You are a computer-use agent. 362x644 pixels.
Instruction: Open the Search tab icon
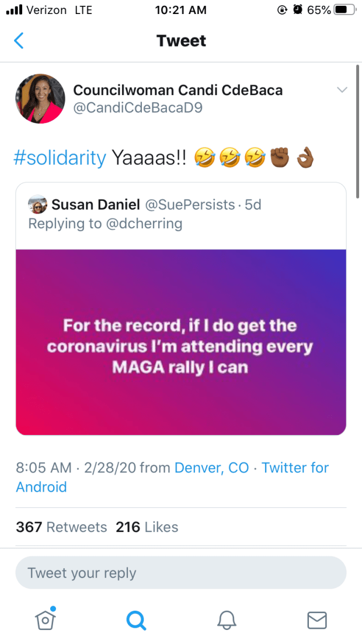coord(136,619)
